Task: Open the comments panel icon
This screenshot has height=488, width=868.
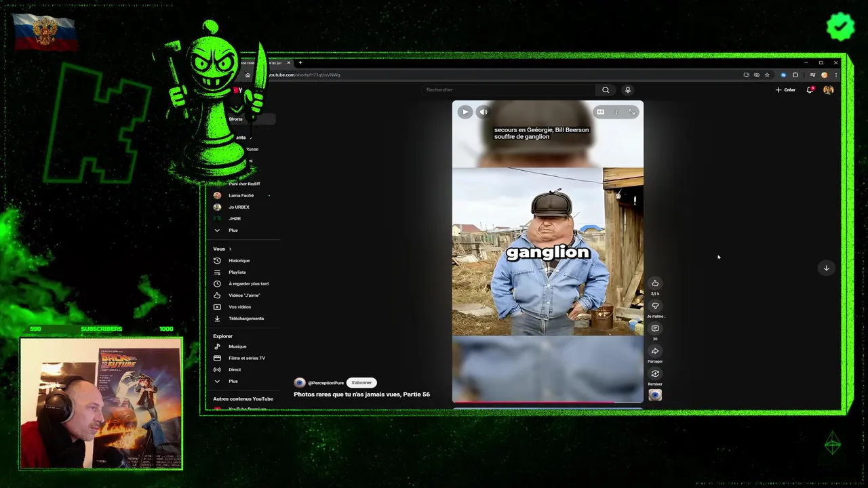Action: point(655,329)
